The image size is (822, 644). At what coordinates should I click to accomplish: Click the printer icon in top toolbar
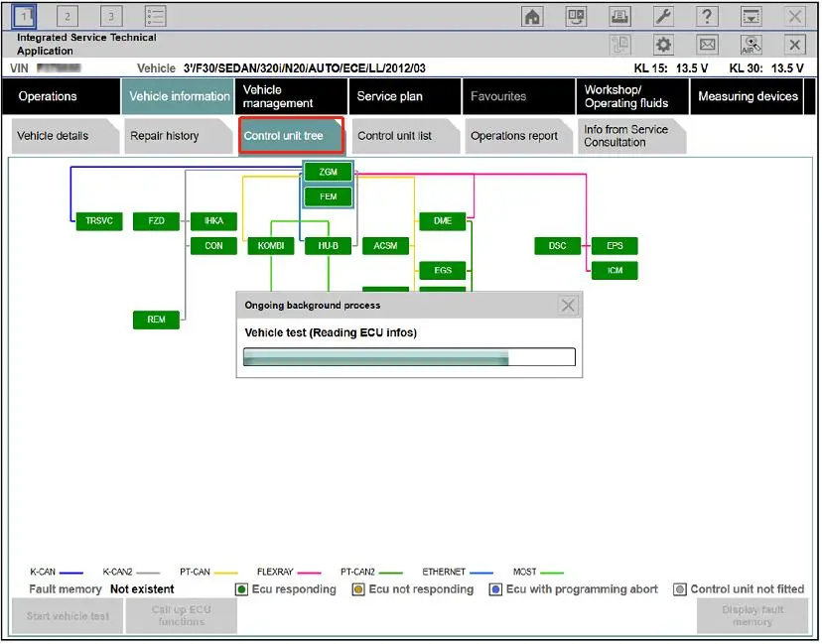tap(619, 17)
